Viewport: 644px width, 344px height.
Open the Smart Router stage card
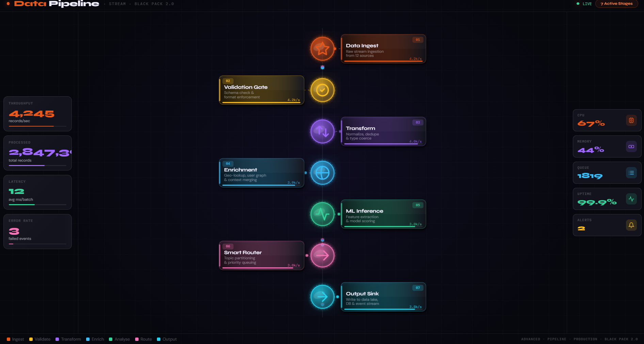[261, 255]
